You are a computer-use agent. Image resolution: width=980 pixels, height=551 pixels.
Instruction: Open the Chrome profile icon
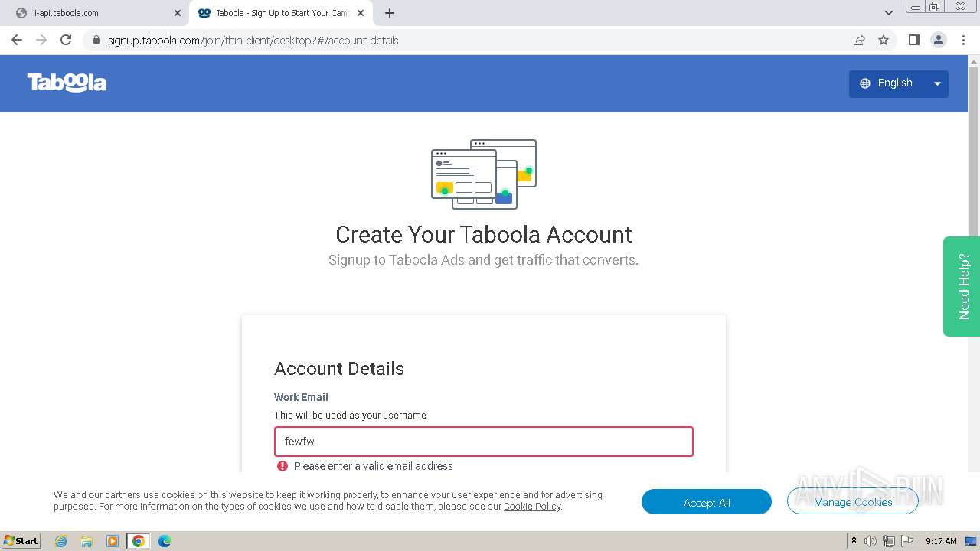click(939, 40)
